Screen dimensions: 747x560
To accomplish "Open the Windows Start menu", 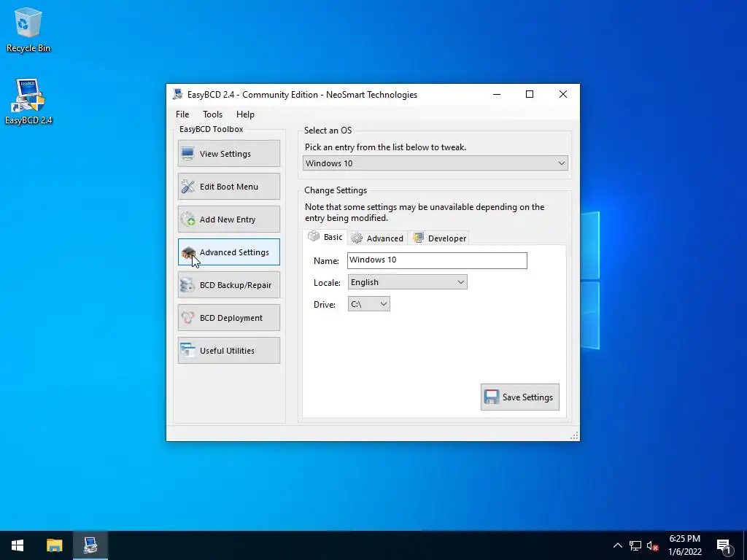I will point(18,545).
